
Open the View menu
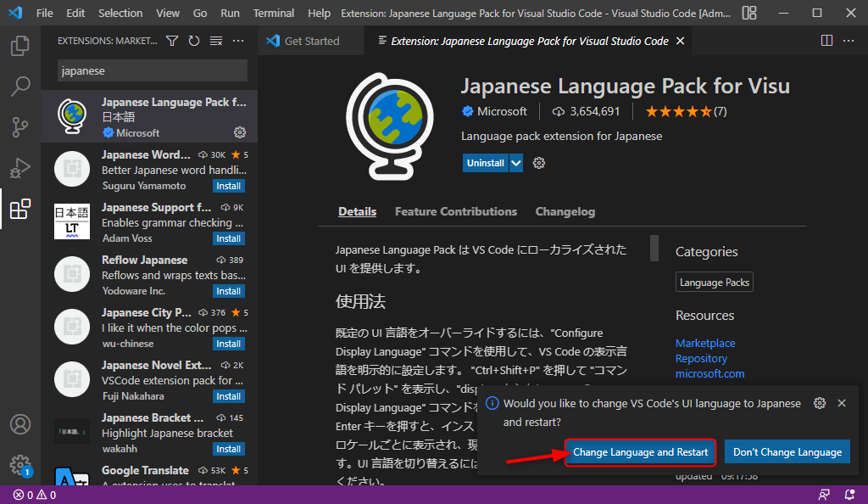tap(167, 13)
